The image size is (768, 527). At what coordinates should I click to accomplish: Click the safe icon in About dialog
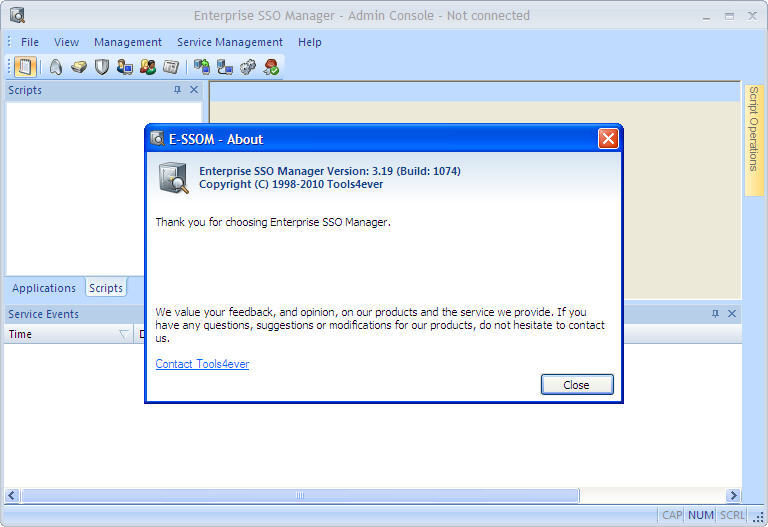point(173,178)
